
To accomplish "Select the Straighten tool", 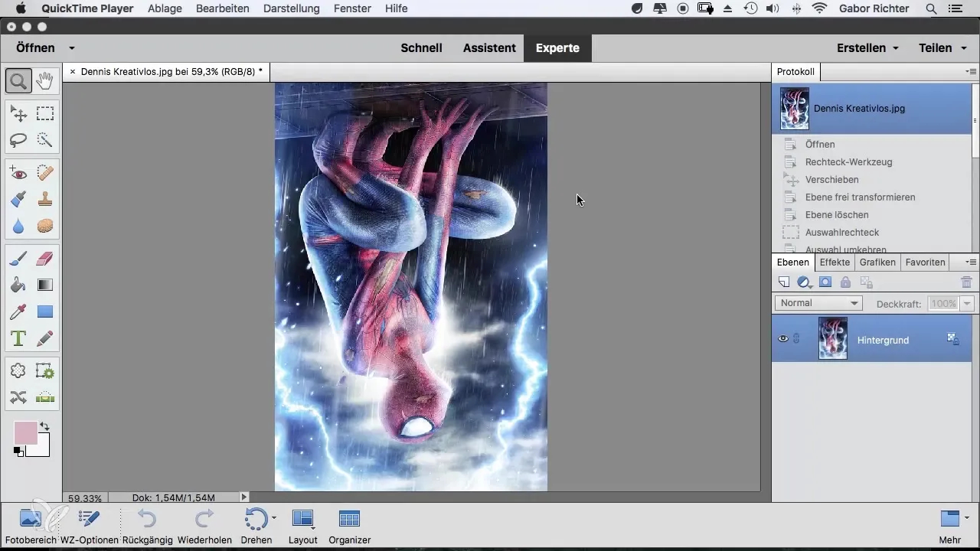I will (45, 397).
